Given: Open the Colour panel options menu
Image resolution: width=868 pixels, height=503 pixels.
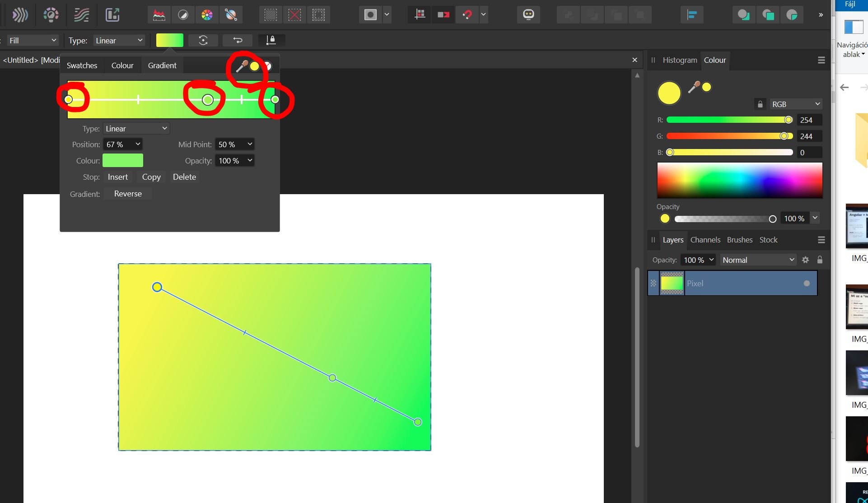Looking at the screenshot, I should (821, 60).
